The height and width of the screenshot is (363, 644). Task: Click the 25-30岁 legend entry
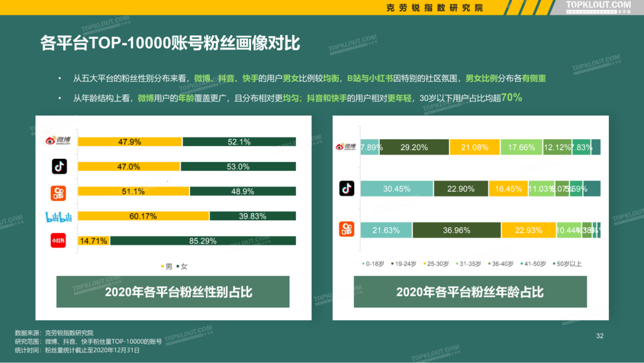(x=436, y=264)
